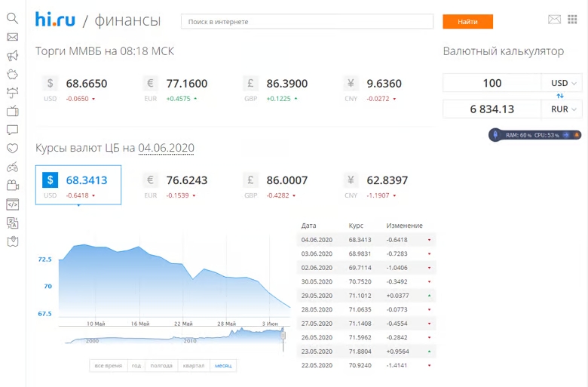Click the search magnifier icon in sidebar

pyautogui.click(x=12, y=18)
